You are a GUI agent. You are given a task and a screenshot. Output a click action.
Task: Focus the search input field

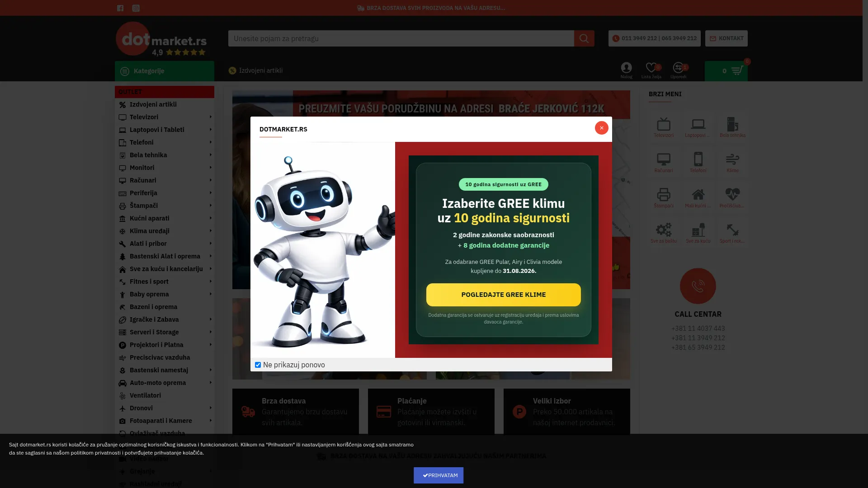click(x=401, y=38)
